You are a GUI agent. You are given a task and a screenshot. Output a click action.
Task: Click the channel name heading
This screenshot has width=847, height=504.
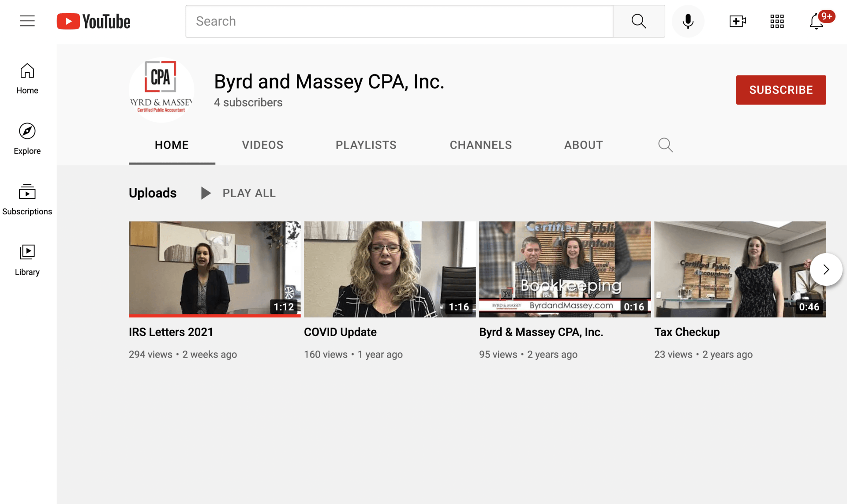click(x=329, y=82)
